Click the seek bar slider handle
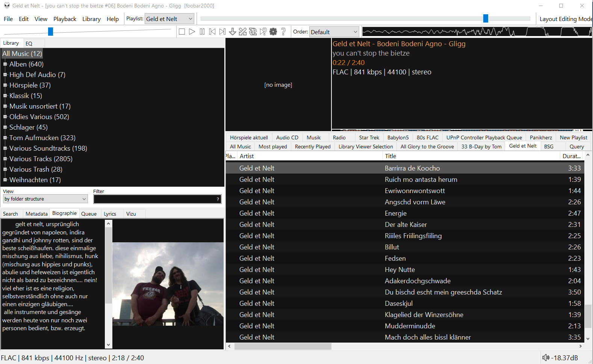The width and height of the screenshot is (593, 364). (x=486, y=18)
